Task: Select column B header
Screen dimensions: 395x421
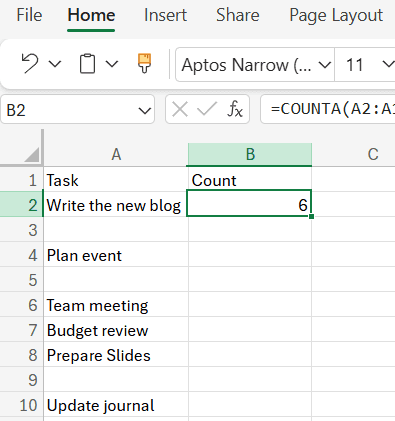Action: pos(250,154)
